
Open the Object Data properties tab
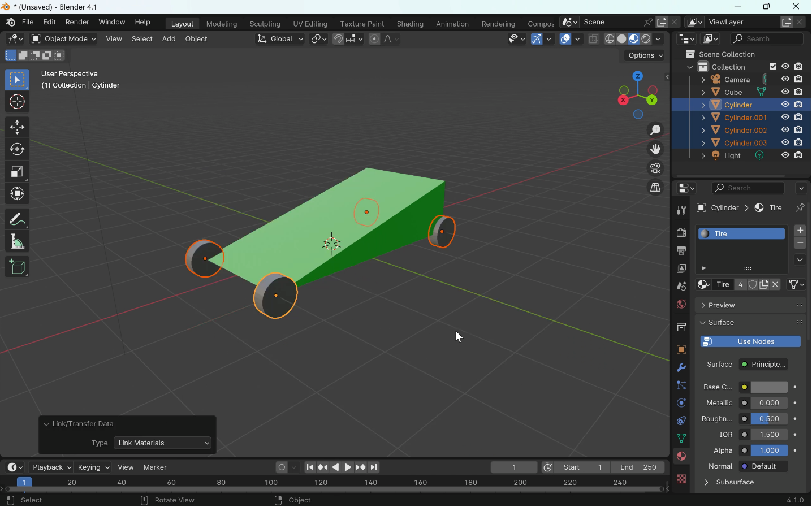(x=682, y=439)
